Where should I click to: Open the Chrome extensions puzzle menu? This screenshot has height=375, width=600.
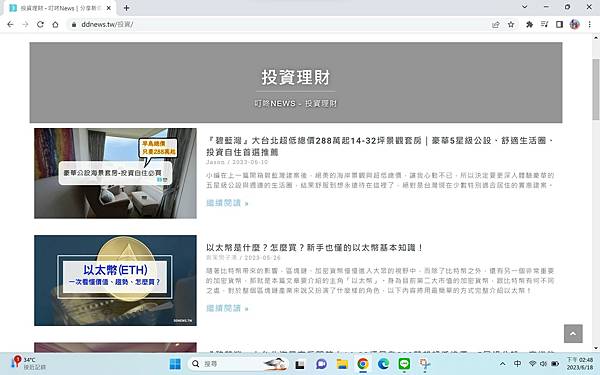[x=530, y=24]
